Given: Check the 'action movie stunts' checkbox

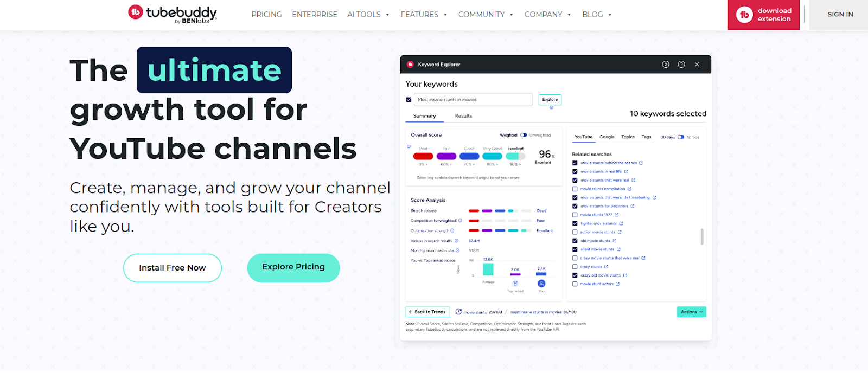Looking at the screenshot, I should coord(575,232).
